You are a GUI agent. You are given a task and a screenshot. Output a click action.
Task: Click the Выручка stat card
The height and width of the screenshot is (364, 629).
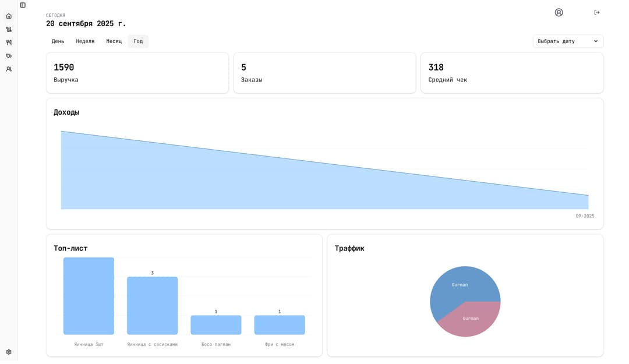click(x=137, y=73)
